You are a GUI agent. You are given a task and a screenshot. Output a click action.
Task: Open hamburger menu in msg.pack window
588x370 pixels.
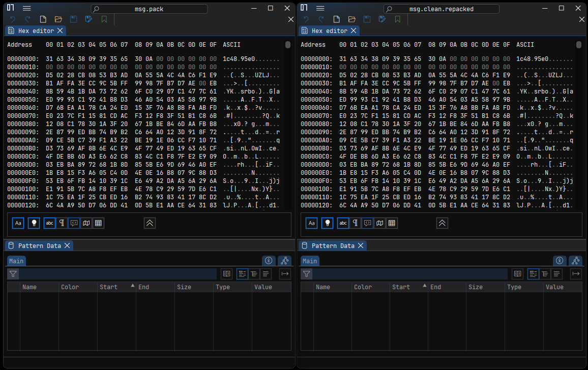pyautogui.click(x=26, y=8)
